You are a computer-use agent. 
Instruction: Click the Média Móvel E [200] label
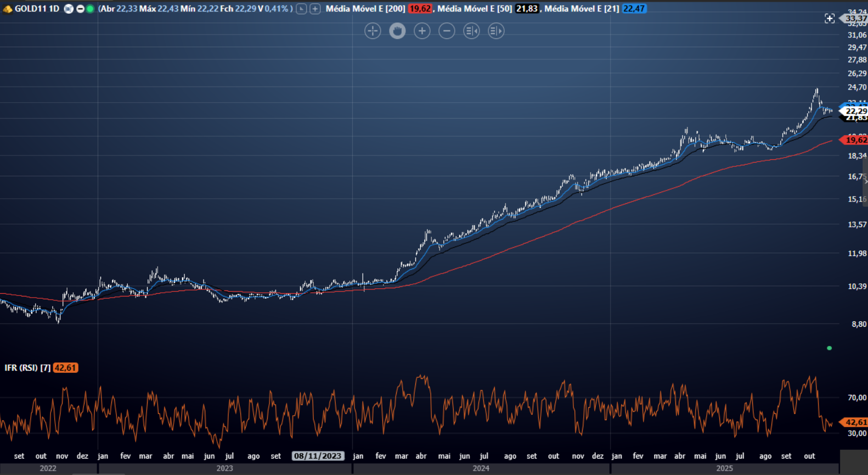[365, 9]
